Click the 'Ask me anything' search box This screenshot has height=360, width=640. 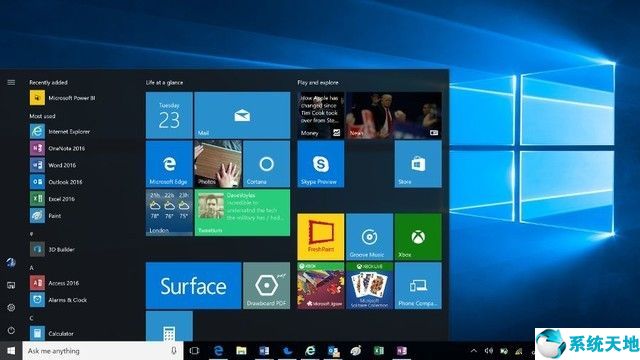pos(103,351)
